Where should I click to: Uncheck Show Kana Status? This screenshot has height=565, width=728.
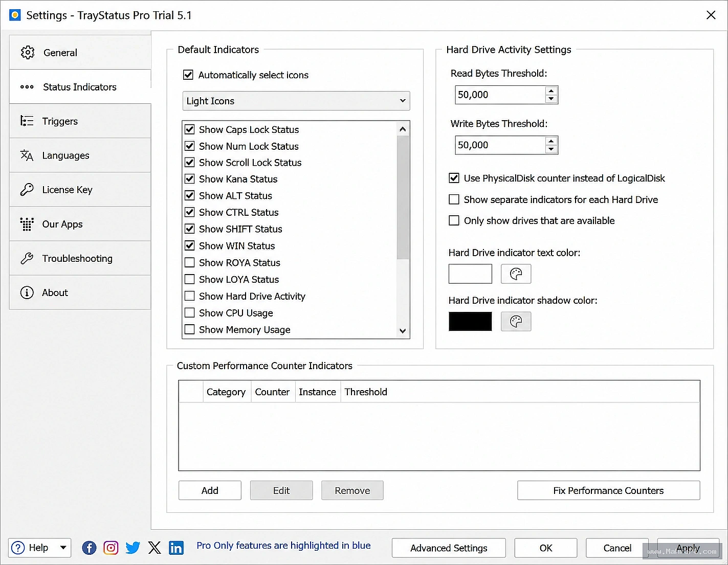point(190,179)
